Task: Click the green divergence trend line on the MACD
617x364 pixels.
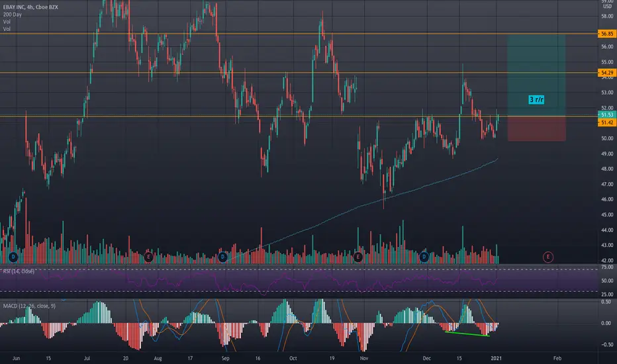Action: [467, 334]
